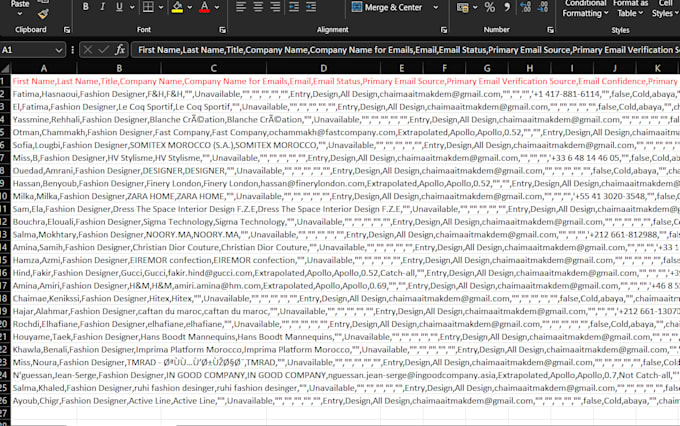Image resolution: width=680 pixels, height=426 pixels.
Task: Open Cell Styles gallery
Action: tap(665, 8)
